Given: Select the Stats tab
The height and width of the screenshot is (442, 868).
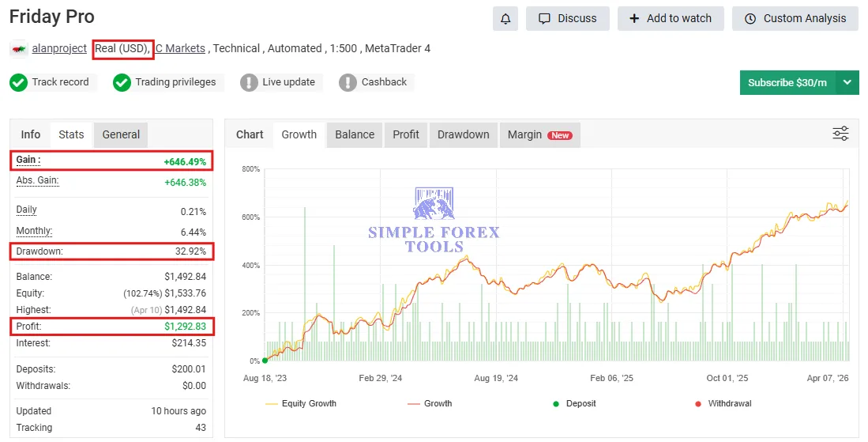Looking at the screenshot, I should 71,134.
